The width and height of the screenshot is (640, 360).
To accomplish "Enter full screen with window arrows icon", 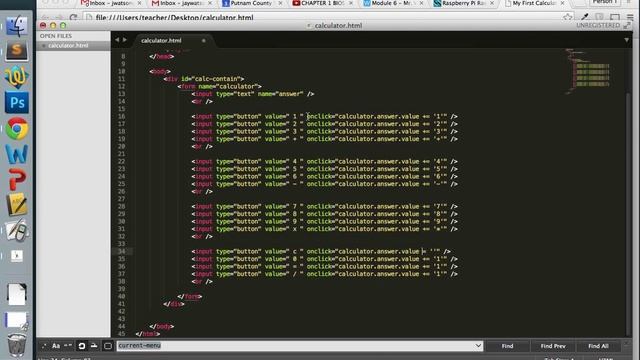I will [627, 25].
